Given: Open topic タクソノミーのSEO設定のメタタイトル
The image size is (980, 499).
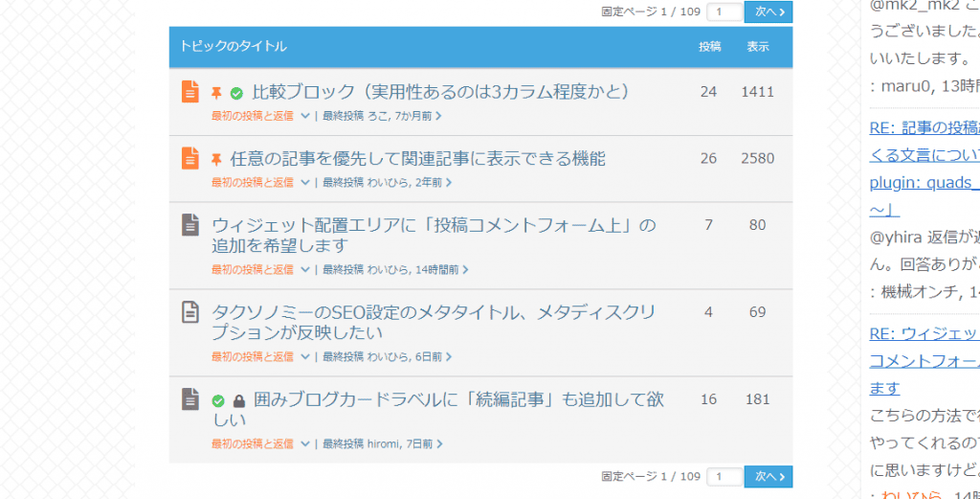Looking at the screenshot, I should (x=434, y=322).
